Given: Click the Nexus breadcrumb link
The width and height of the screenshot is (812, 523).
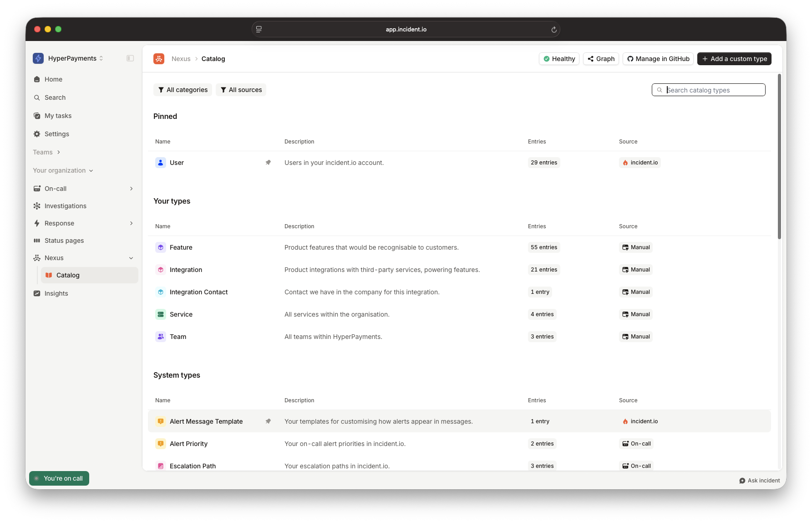Looking at the screenshot, I should point(181,59).
